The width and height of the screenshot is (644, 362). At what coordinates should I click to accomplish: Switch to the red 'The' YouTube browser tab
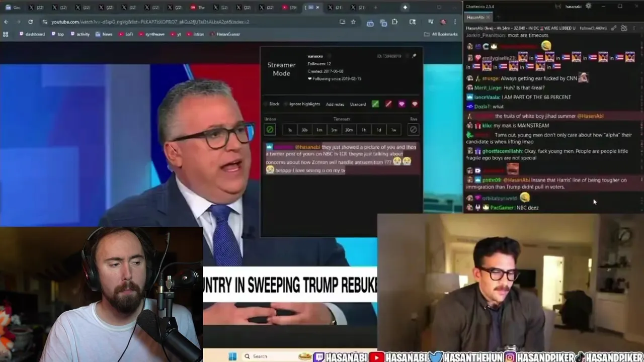(198, 8)
